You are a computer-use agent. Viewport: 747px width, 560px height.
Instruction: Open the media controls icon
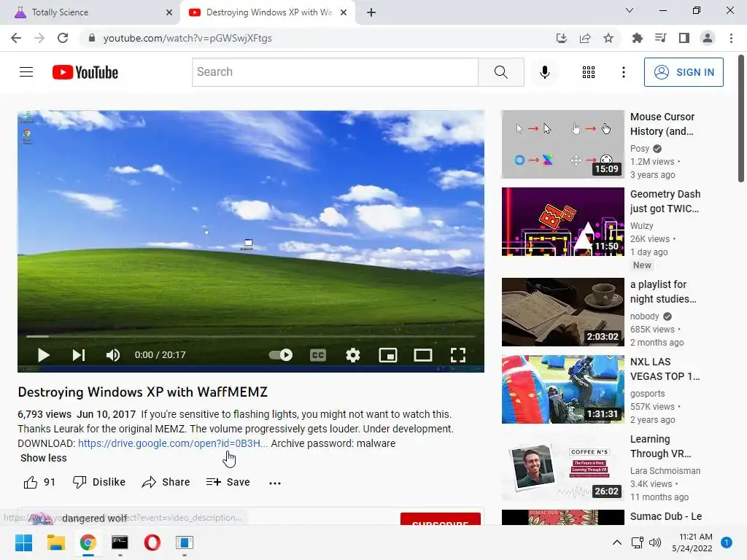(661, 38)
